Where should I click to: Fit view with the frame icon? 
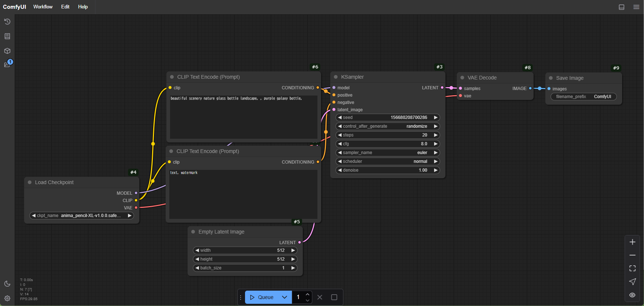(632, 268)
